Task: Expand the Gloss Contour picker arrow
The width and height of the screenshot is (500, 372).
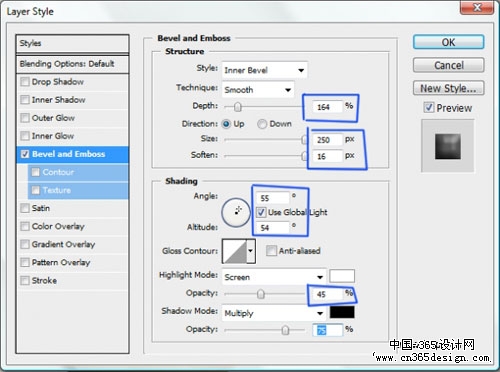Action: point(251,251)
